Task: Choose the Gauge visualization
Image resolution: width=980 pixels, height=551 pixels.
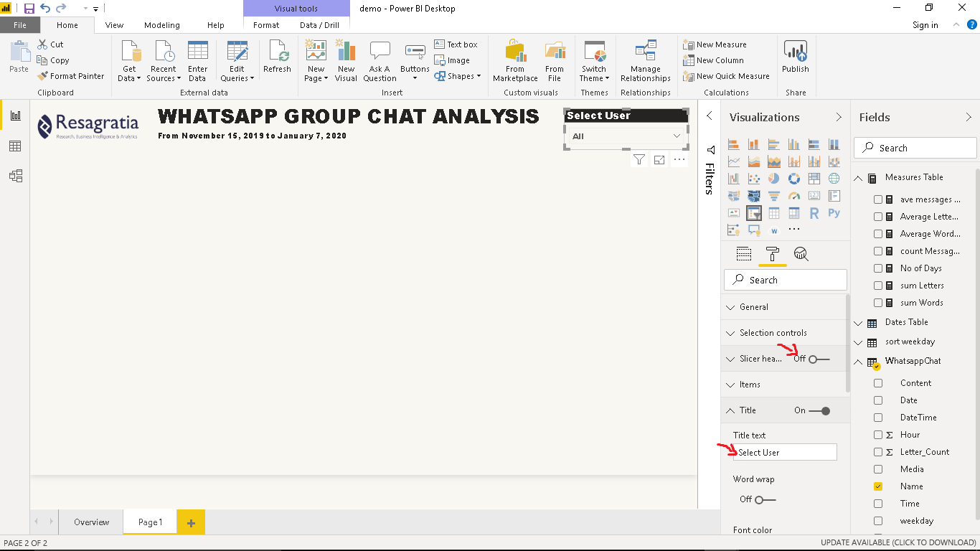Action: point(793,196)
